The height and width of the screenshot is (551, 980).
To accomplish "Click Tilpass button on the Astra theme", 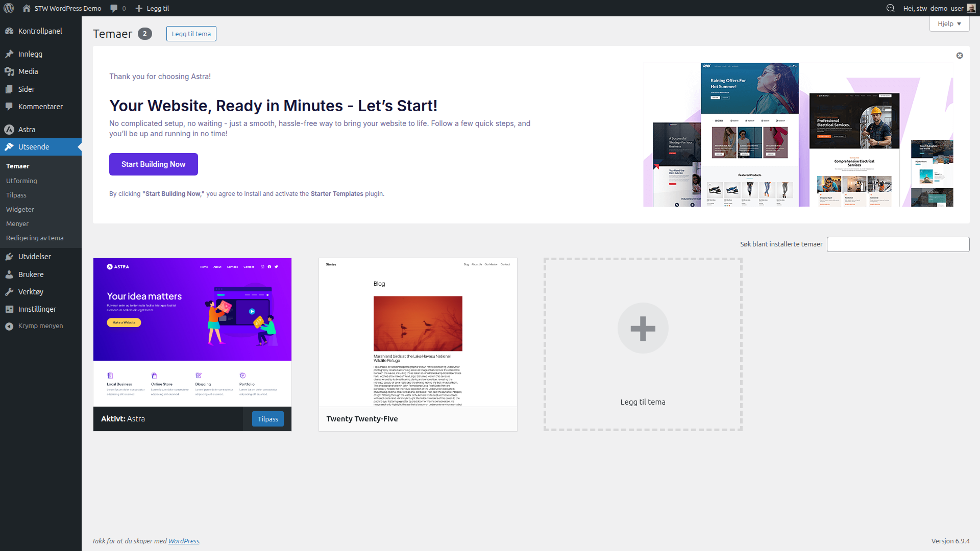I will [x=268, y=419].
